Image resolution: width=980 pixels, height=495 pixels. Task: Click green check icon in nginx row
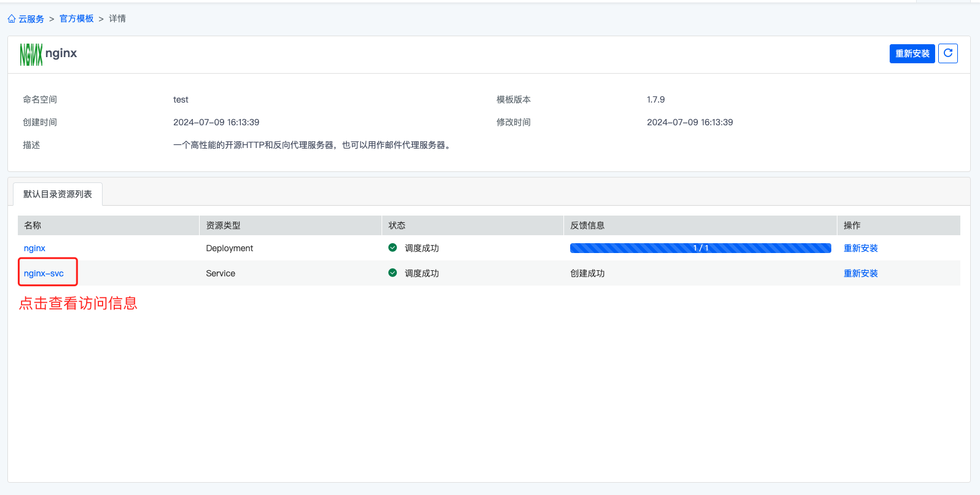coord(393,247)
